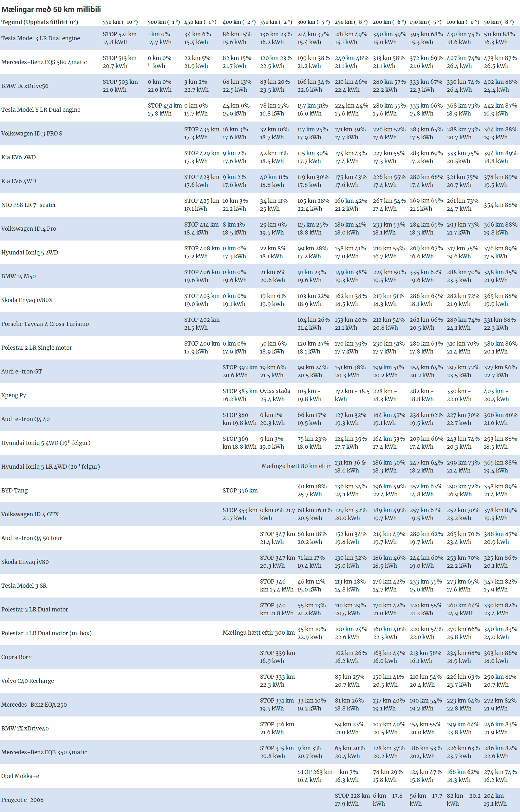The height and width of the screenshot is (812, 520).
Task: Click the 'Mælingu hætt eftir 300 km' note
Action: point(259,633)
